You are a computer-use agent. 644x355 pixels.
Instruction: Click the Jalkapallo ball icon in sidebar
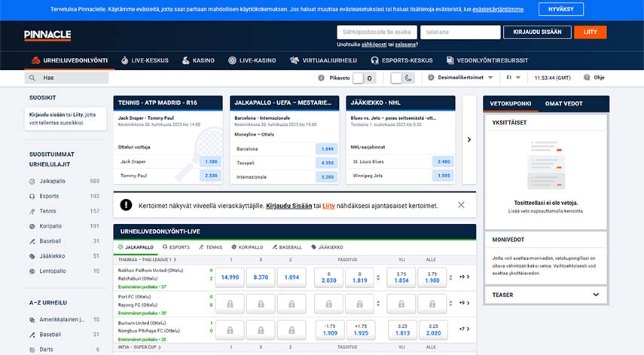(x=32, y=181)
